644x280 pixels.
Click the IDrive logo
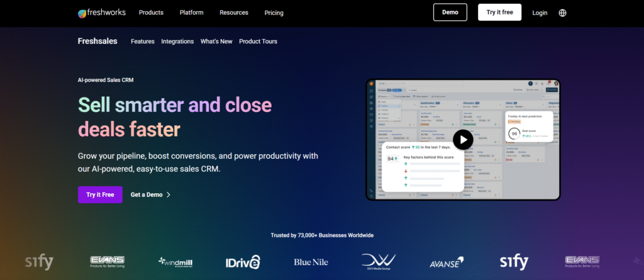[242, 262]
